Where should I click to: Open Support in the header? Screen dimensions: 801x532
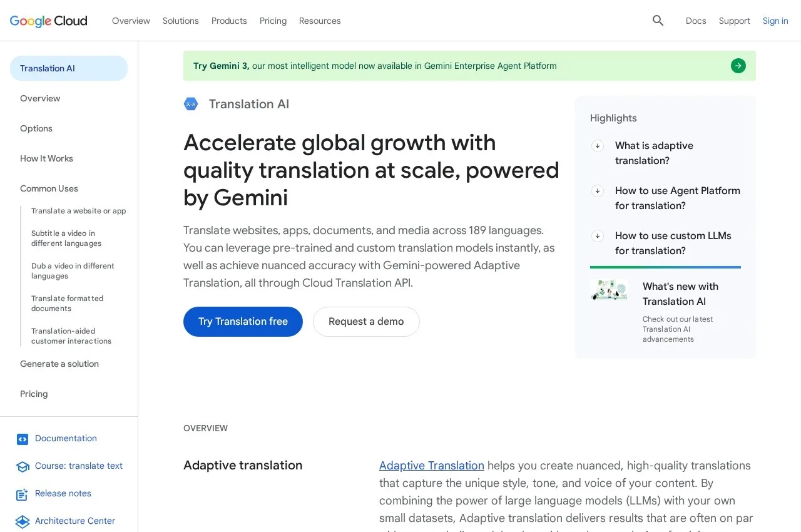pos(735,21)
